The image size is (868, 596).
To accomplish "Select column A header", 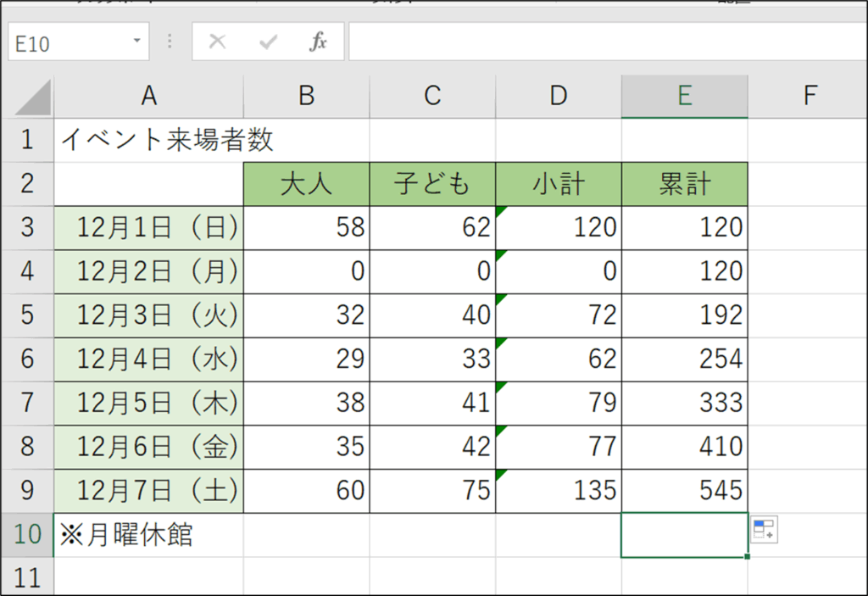I will 149,97.
